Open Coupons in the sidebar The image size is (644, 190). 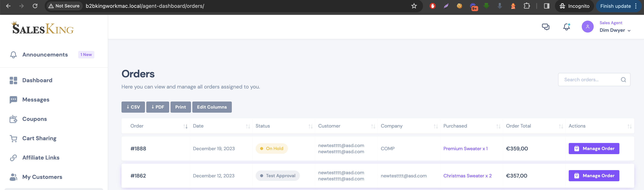[28, 119]
